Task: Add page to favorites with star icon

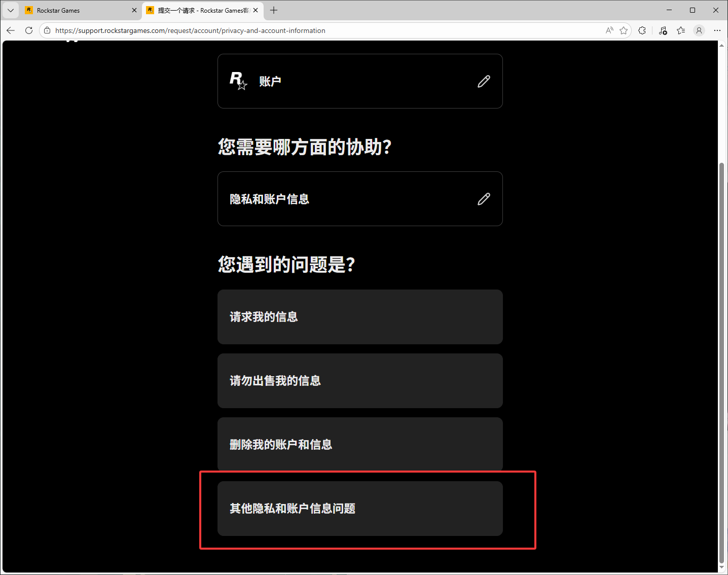Action: pos(624,30)
